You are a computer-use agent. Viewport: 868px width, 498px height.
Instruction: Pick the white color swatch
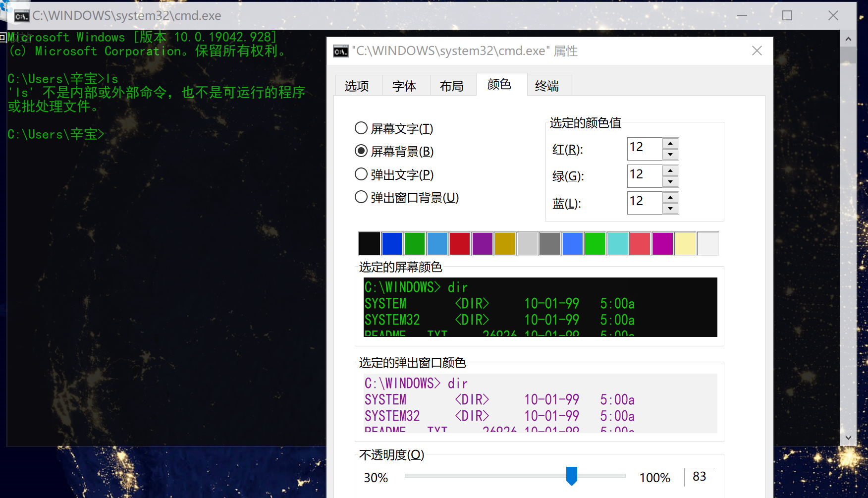708,243
